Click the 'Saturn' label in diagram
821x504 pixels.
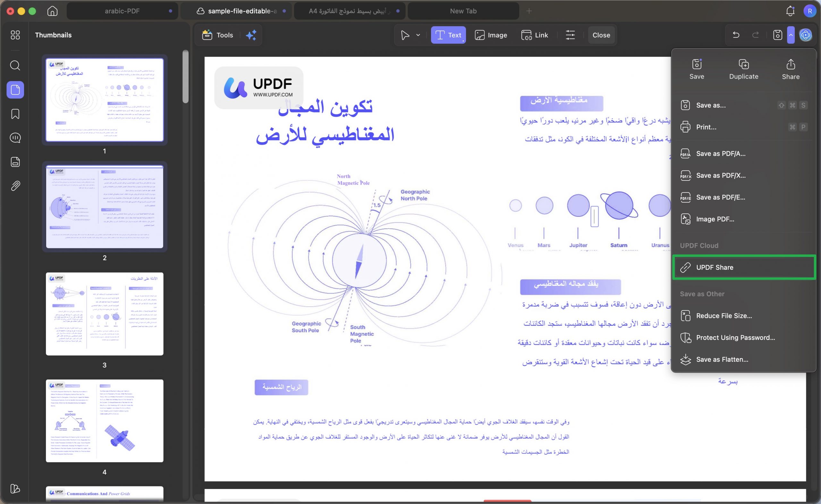(619, 245)
